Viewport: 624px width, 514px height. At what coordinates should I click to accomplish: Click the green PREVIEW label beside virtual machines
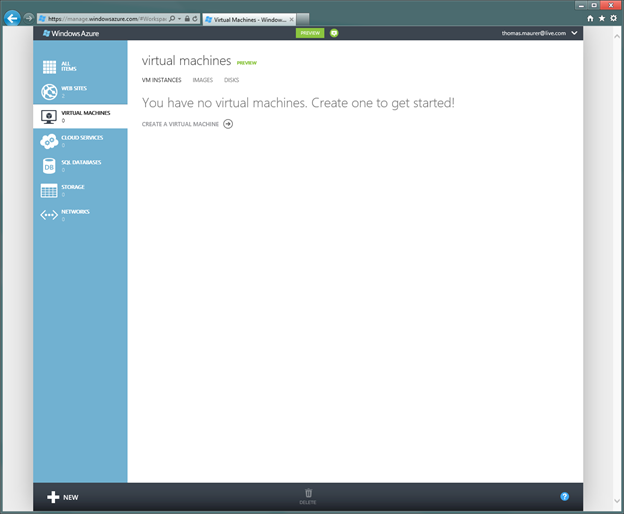tap(247, 63)
